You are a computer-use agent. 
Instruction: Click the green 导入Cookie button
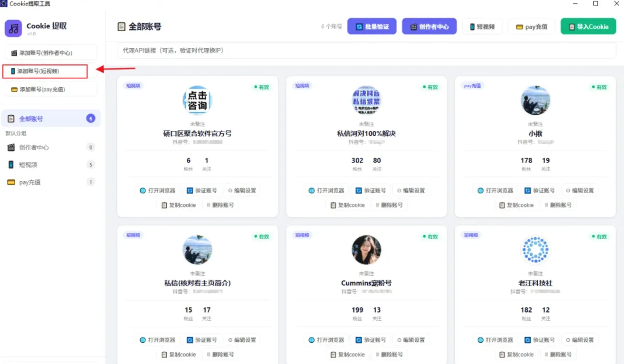588,27
